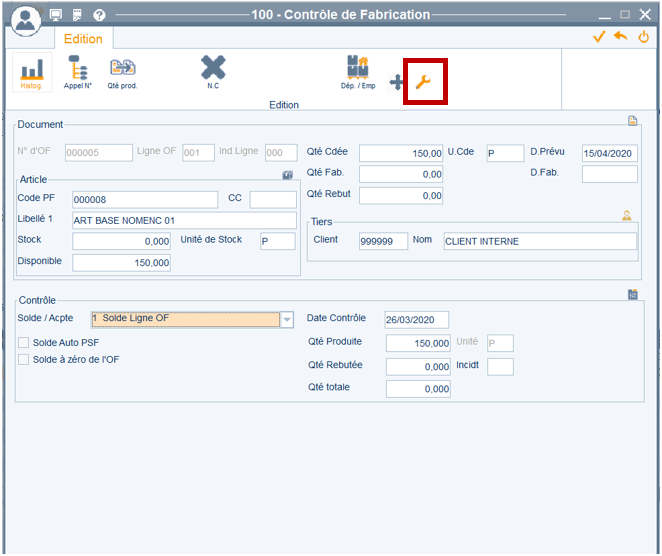This screenshot has width=662, height=556.
Task: Open the Document section page icon
Action: (632, 121)
